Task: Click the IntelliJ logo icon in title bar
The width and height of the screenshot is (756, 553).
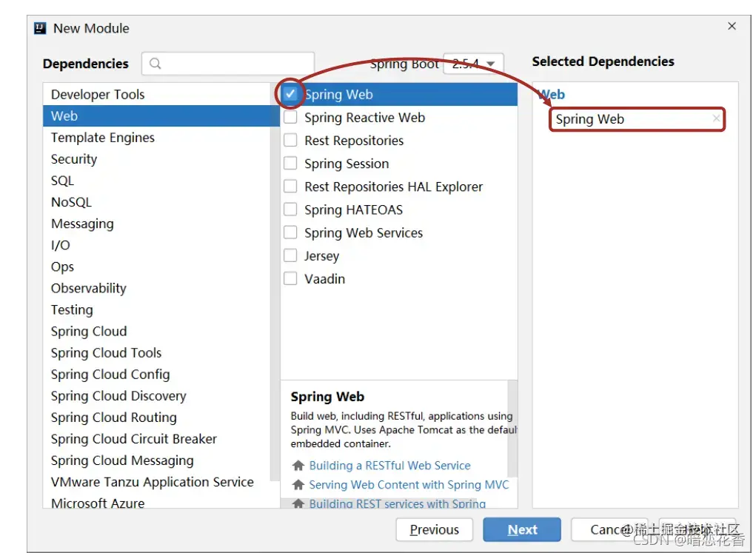Action: tap(40, 28)
